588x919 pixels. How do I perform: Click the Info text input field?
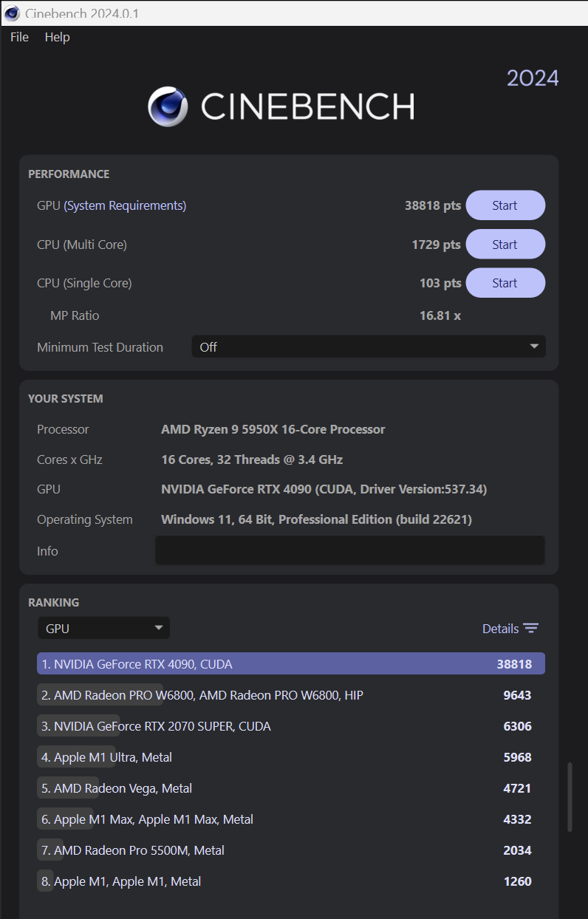[x=349, y=550]
